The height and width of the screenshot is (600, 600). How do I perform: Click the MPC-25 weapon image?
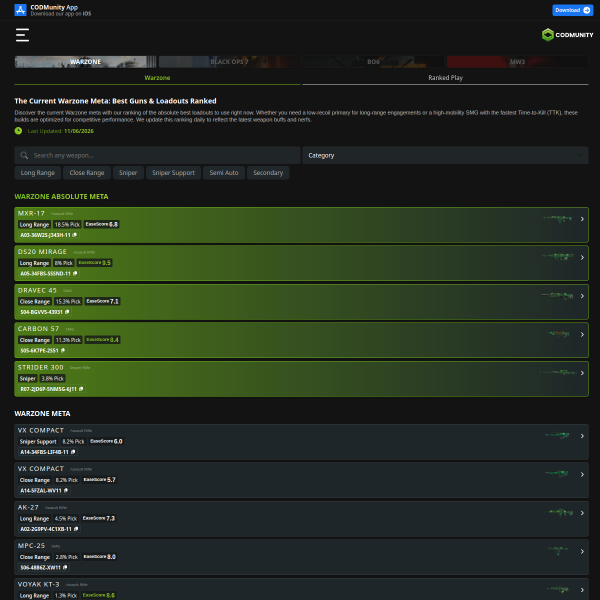(558, 551)
